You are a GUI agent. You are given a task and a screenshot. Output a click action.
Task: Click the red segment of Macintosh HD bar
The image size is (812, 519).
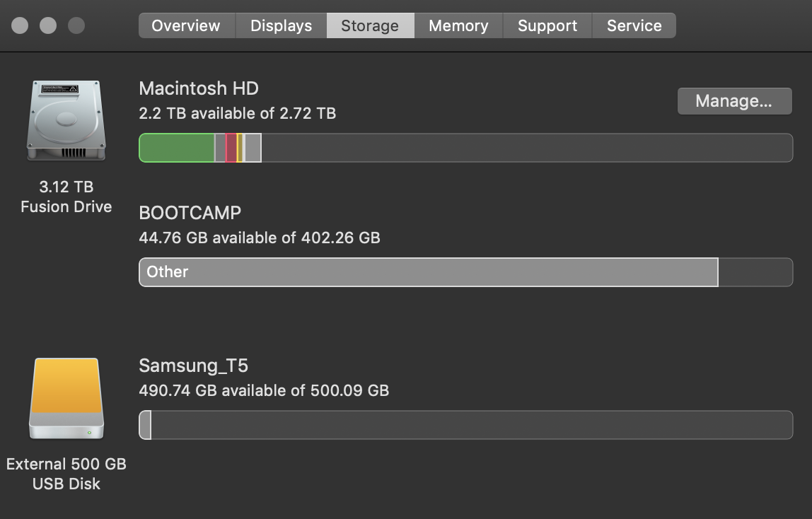(x=231, y=148)
